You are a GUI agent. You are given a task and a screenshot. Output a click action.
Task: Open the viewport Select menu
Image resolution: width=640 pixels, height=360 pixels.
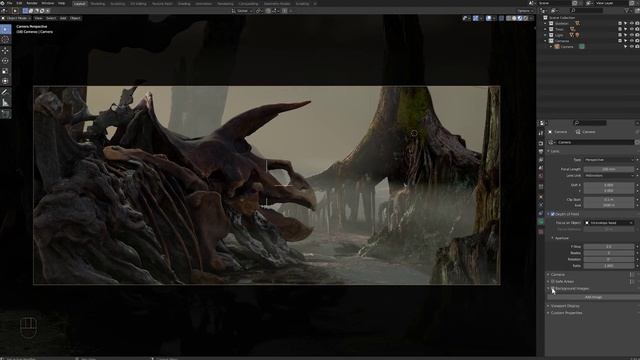pos(51,18)
